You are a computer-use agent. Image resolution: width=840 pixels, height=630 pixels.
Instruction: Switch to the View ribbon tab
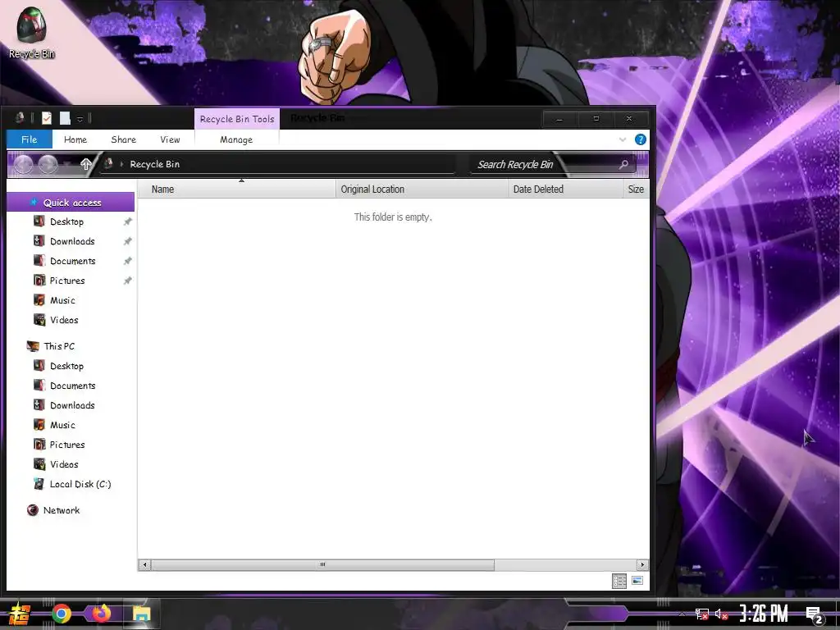170,139
